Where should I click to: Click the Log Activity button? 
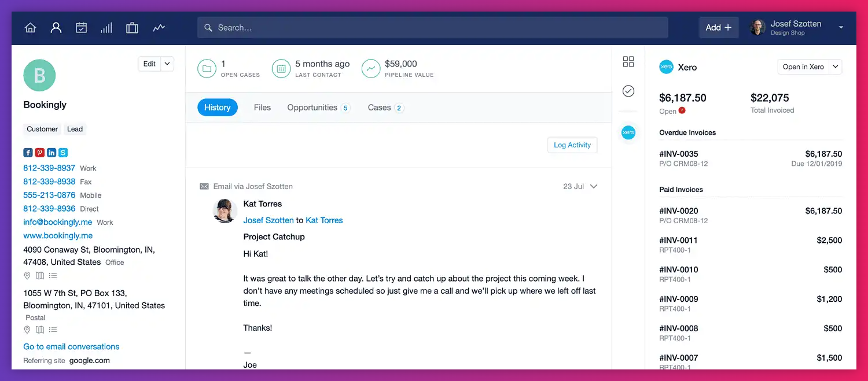[x=572, y=145]
